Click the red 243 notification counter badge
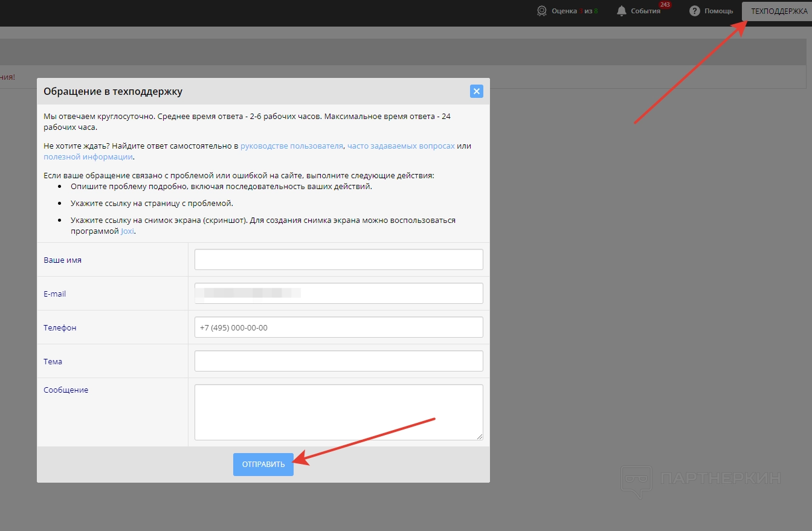 (665, 5)
